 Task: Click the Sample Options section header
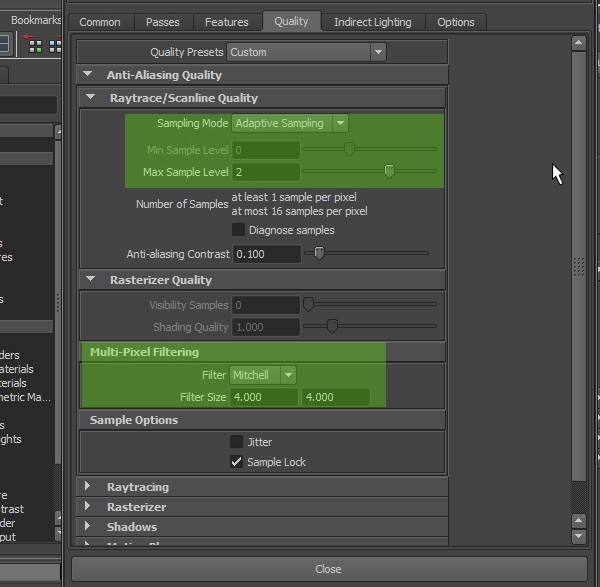(263, 420)
